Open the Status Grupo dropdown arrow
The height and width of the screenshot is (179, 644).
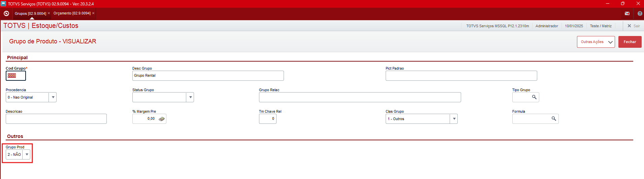pos(190,97)
